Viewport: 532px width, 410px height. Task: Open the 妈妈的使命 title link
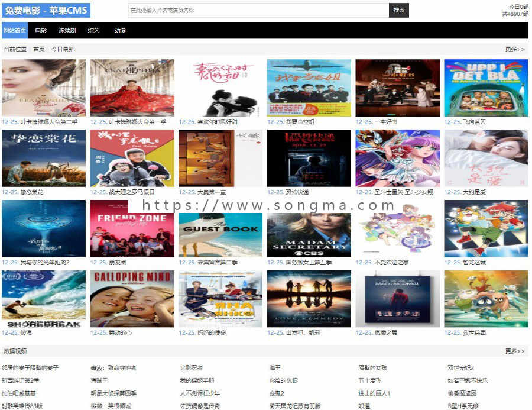click(x=212, y=333)
